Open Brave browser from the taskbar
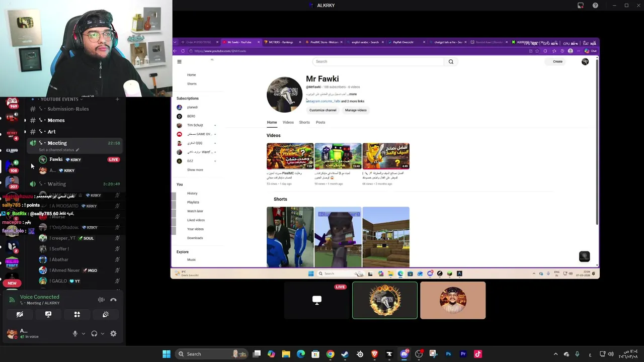The width and height of the screenshot is (644, 362). [374, 354]
